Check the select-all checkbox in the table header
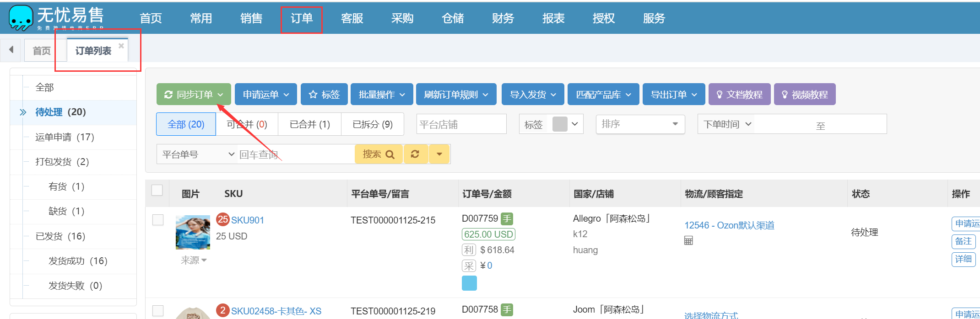 pyautogui.click(x=157, y=190)
